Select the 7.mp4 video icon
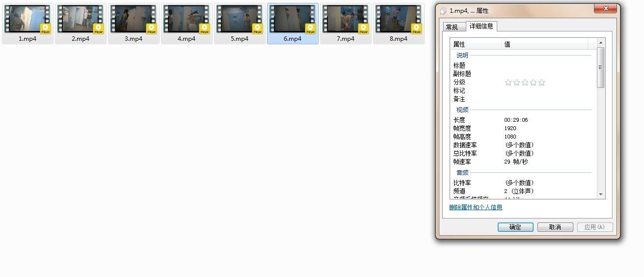644x277 pixels. (346, 20)
